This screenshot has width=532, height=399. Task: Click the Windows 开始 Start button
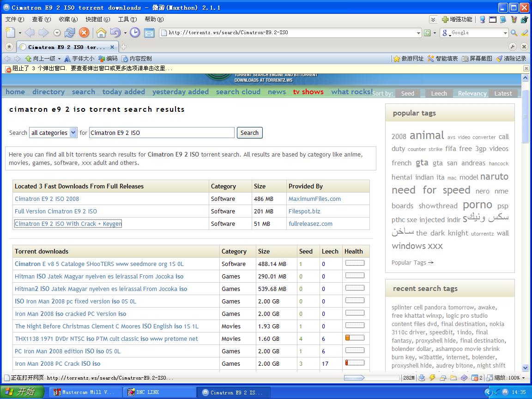(x=22, y=392)
